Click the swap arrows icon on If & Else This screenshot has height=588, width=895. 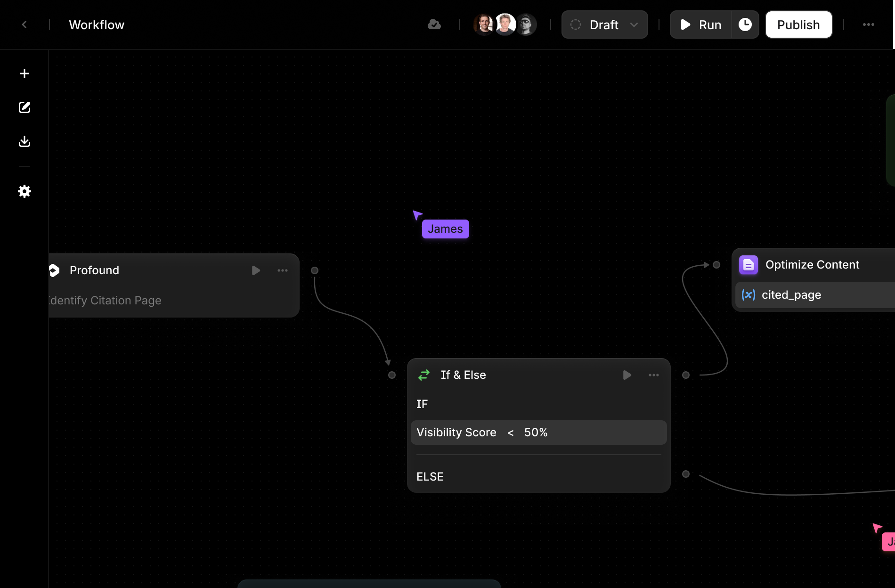click(x=423, y=375)
